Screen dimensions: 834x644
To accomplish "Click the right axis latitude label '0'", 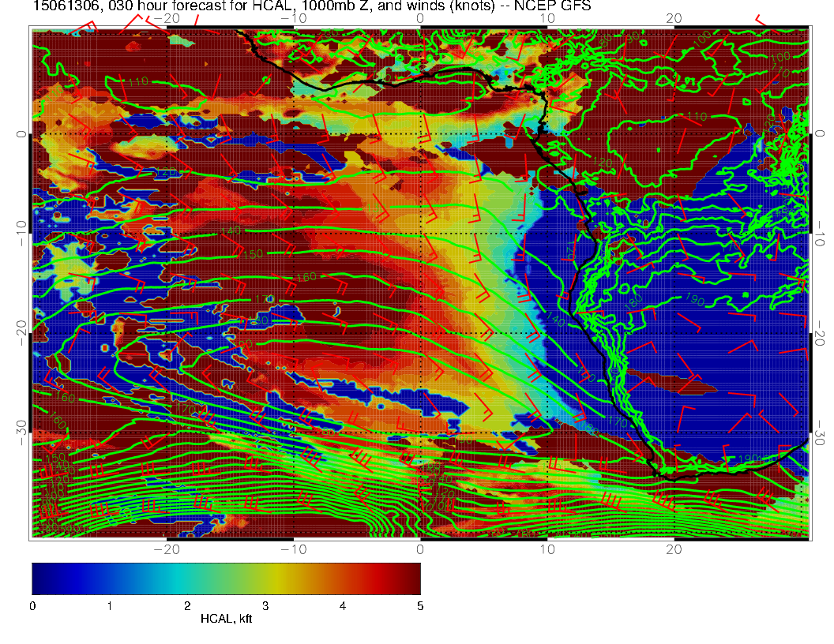I will coord(820,134).
